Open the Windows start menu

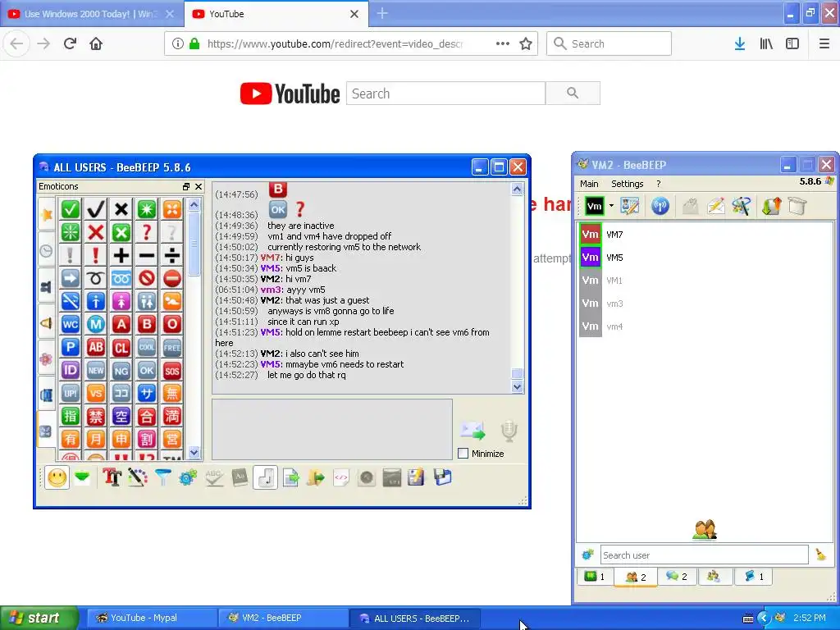39,618
